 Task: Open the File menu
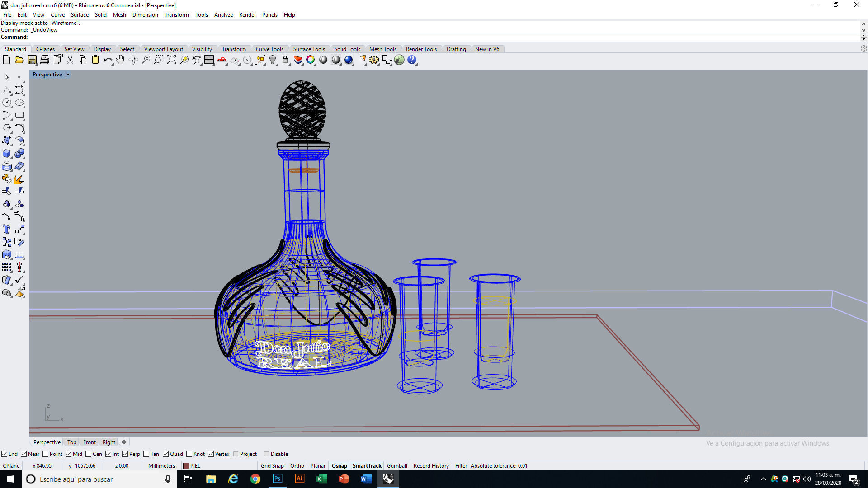(x=7, y=15)
